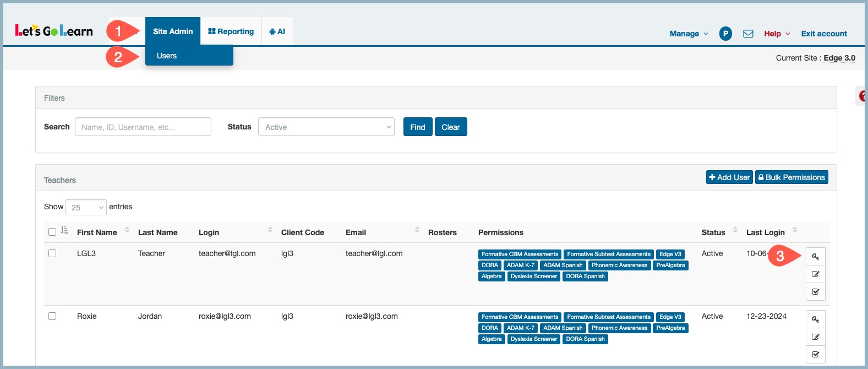Expand the Show entries dropdown
Image resolution: width=868 pixels, height=369 pixels.
click(x=86, y=207)
